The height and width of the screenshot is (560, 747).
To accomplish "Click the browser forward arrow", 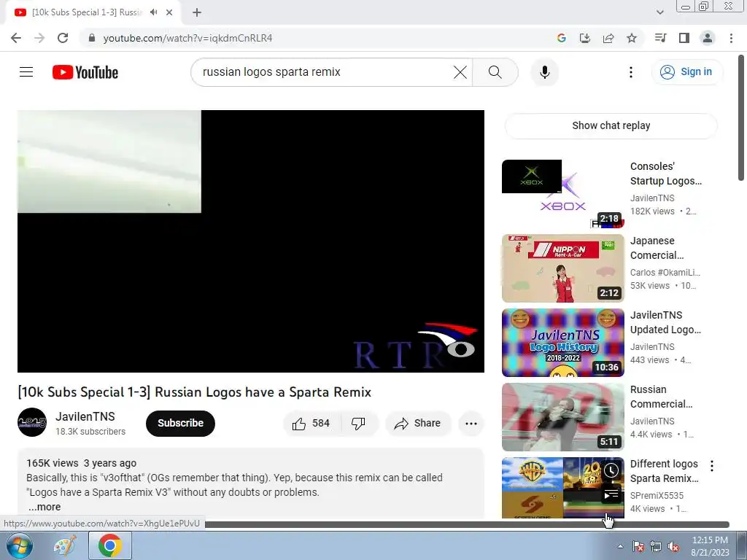I will point(39,38).
